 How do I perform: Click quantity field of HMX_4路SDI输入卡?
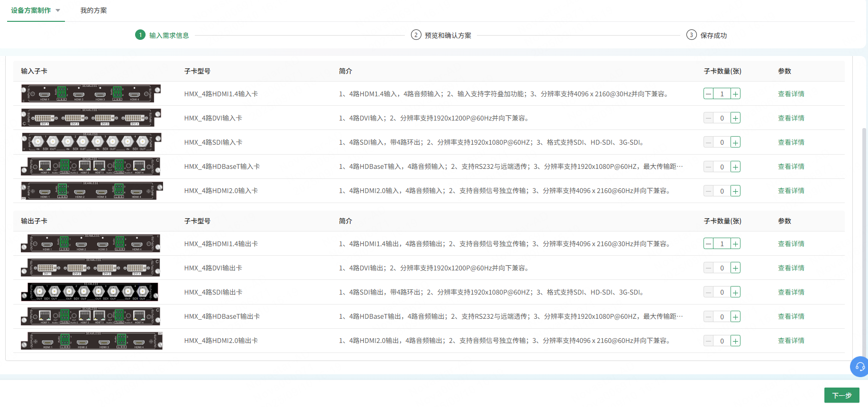click(x=722, y=142)
